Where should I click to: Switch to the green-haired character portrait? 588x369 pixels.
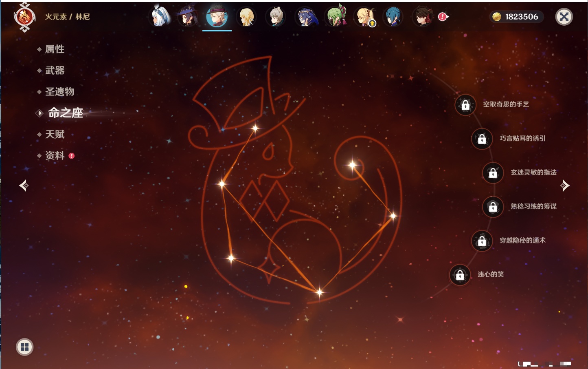336,17
